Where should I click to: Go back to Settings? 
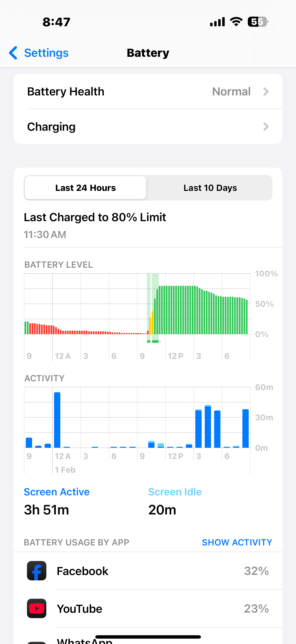tap(46, 53)
